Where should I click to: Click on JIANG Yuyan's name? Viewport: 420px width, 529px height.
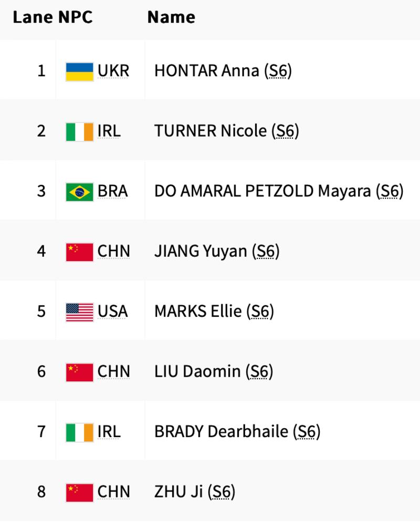(200, 252)
